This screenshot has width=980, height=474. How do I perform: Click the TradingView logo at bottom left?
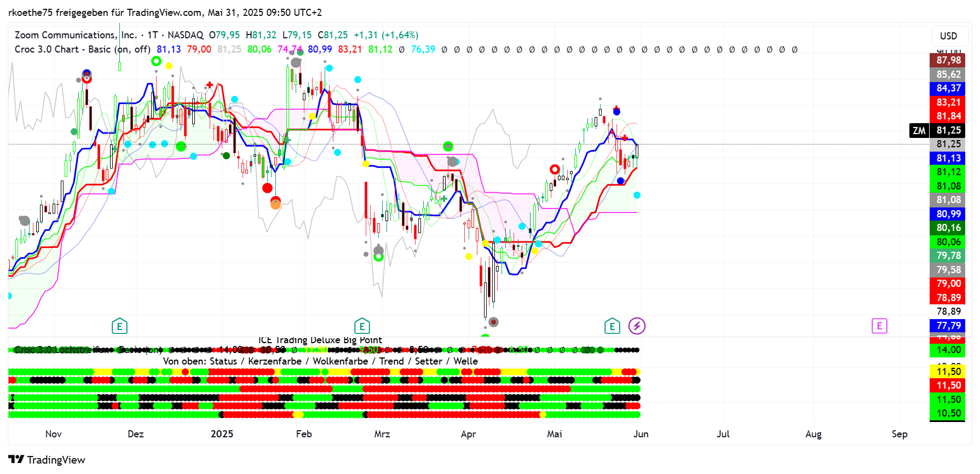tap(47, 460)
